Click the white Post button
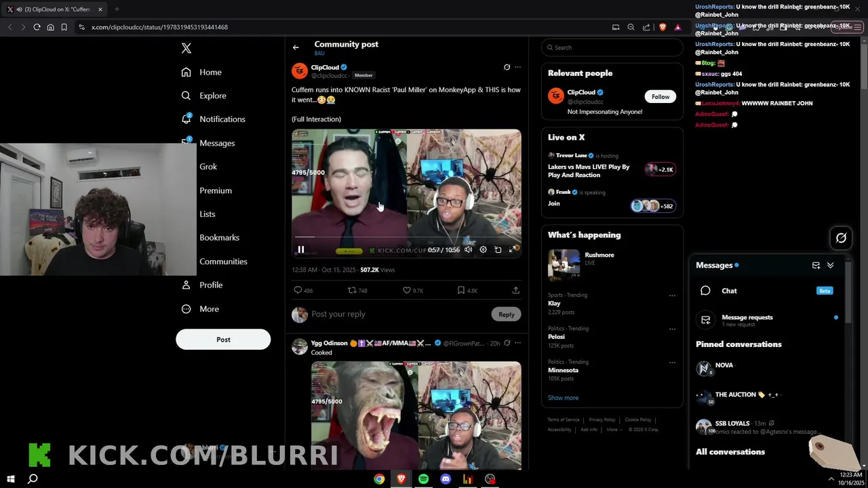 coord(223,340)
